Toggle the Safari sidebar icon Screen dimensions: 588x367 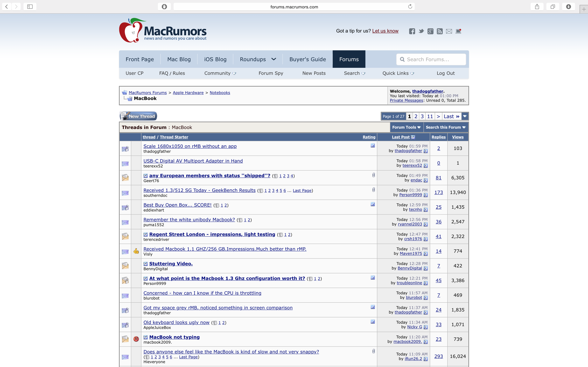(x=30, y=7)
